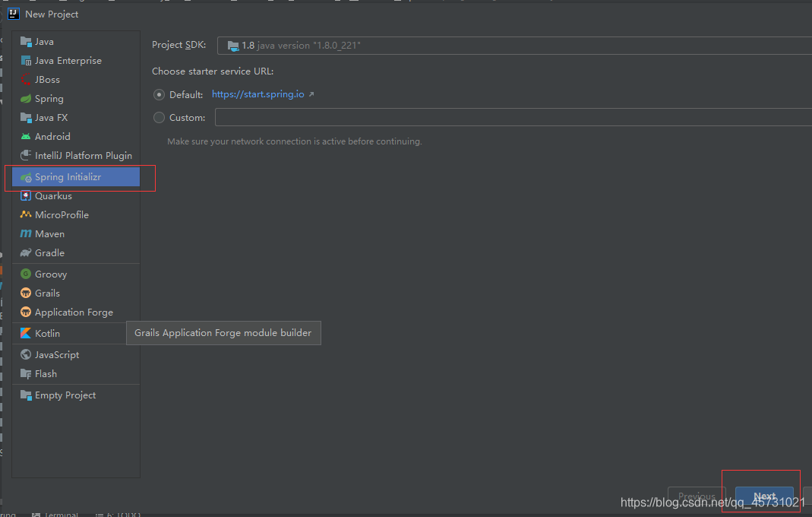Screen dimensions: 812x517
Task: Select Empty Project entry
Action: (x=76, y=395)
